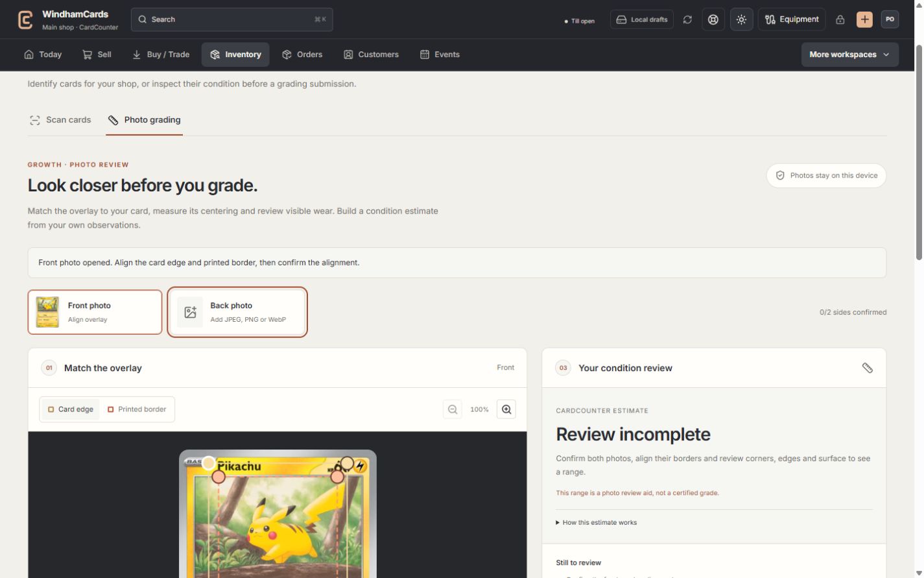This screenshot has width=924, height=578.
Task: Go to the Today tab
Action: 43,54
